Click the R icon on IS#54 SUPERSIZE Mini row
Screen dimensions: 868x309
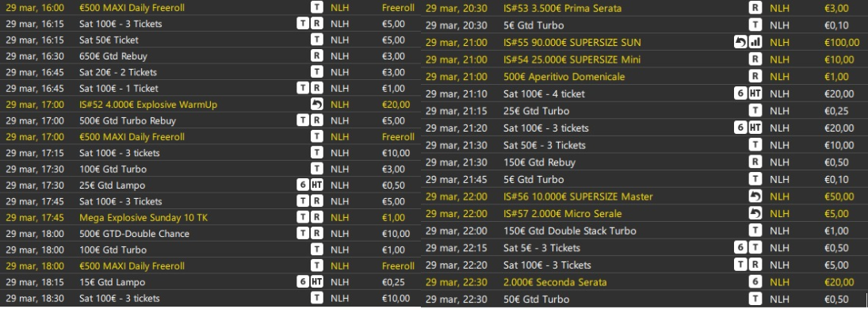[755, 59]
